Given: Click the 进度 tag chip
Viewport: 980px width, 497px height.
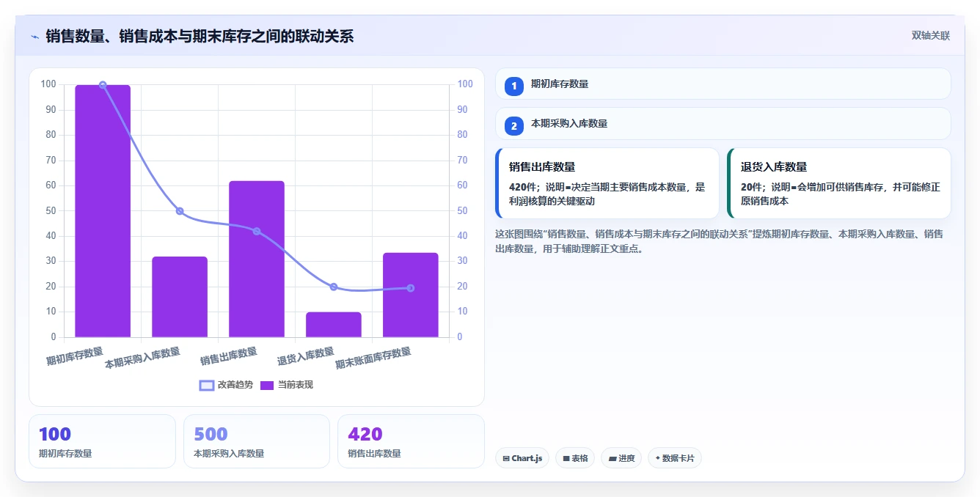Looking at the screenshot, I should [621, 458].
